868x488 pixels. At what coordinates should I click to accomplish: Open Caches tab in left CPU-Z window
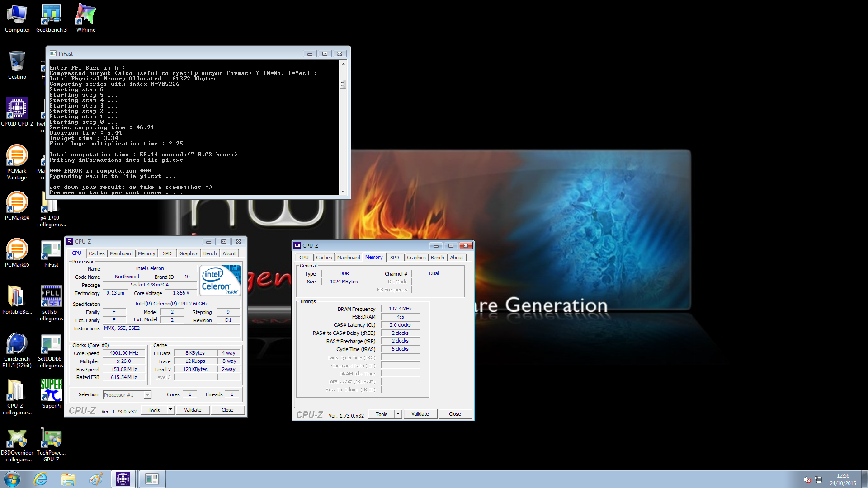point(96,253)
